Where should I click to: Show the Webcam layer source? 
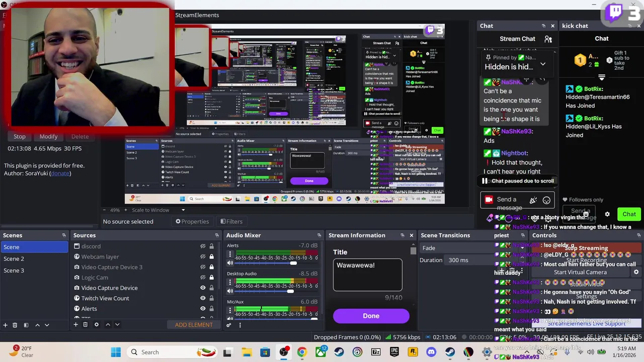coord(203,256)
